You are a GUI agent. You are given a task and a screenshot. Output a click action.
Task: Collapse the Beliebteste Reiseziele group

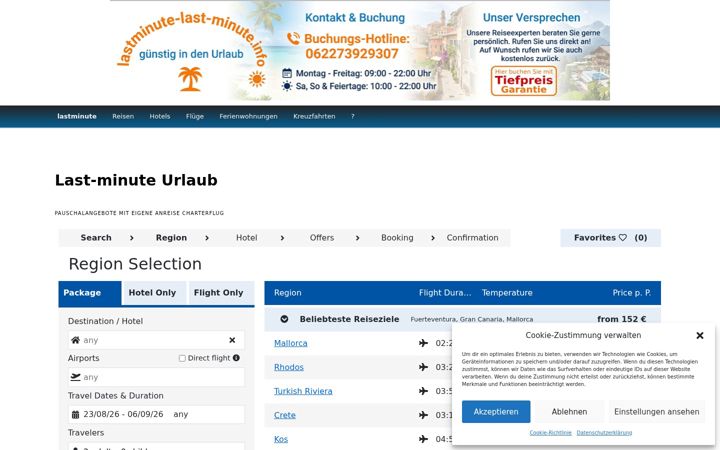point(284,319)
